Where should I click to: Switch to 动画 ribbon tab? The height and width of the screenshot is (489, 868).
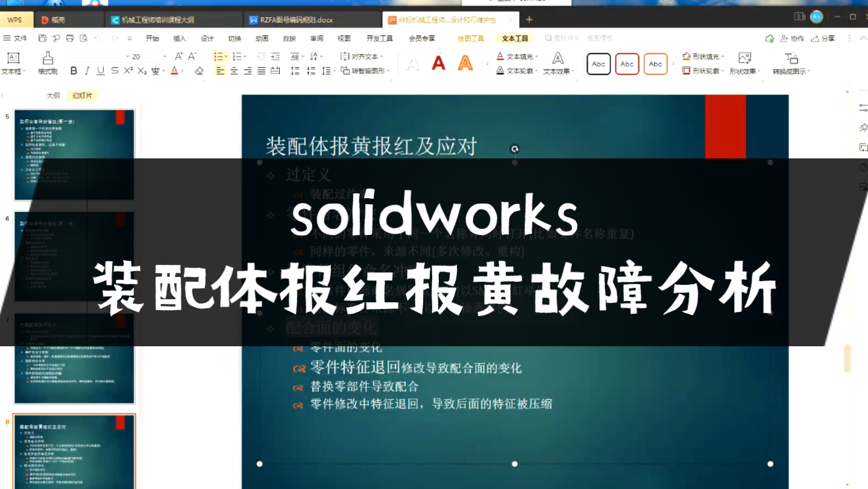click(x=262, y=39)
